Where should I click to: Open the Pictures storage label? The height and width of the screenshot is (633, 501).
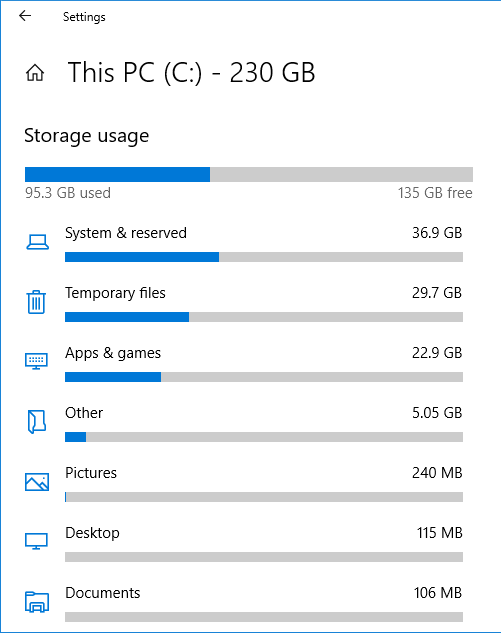pyautogui.click(x=91, y=473)
